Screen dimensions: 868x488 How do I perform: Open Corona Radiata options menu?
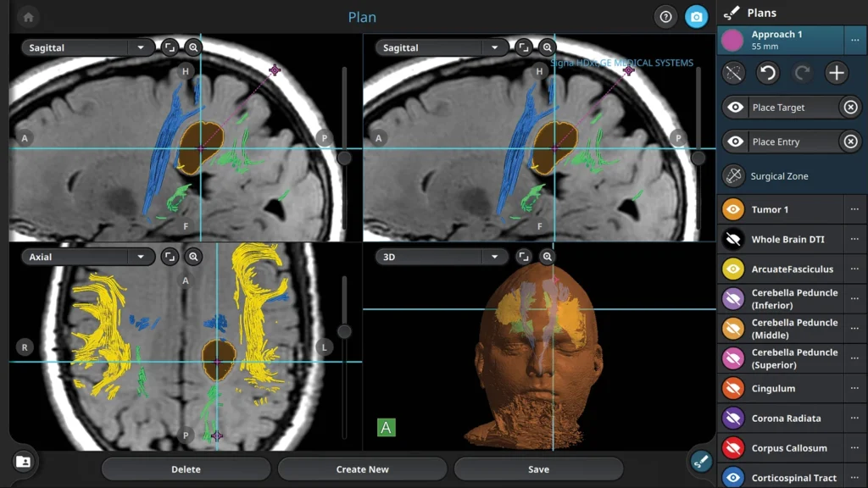[854, 419]
